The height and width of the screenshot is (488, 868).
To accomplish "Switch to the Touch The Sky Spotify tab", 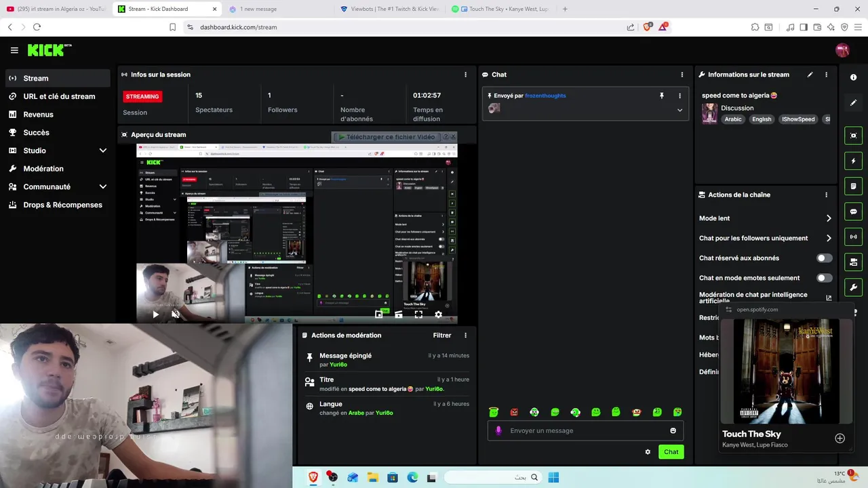I will [500, 9].
